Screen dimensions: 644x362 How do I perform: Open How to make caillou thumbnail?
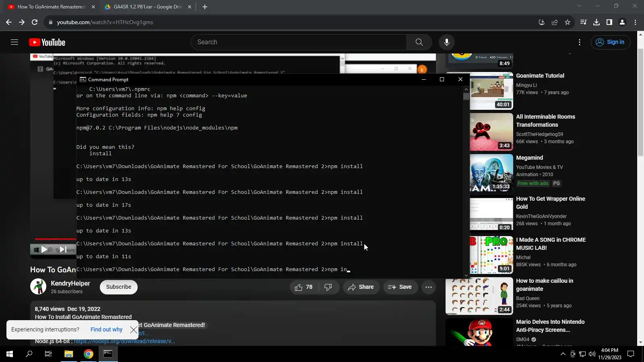tap(479, 296)
